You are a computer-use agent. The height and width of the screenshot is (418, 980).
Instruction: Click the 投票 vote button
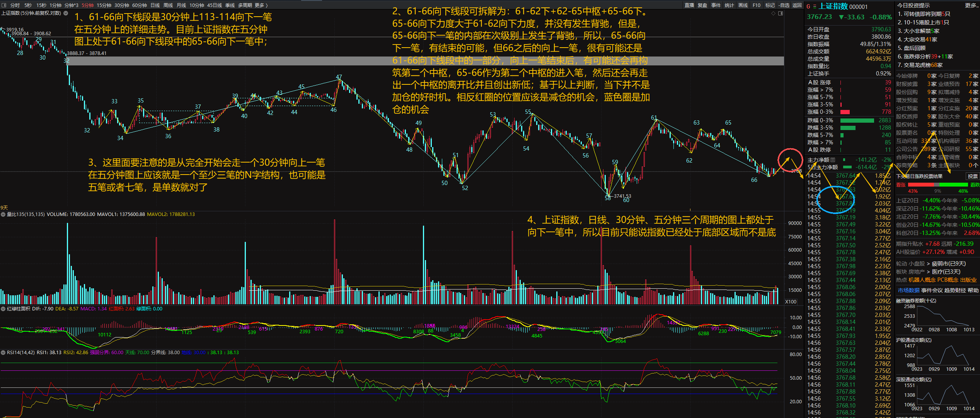pyautogui.click(x=972, y=176)
